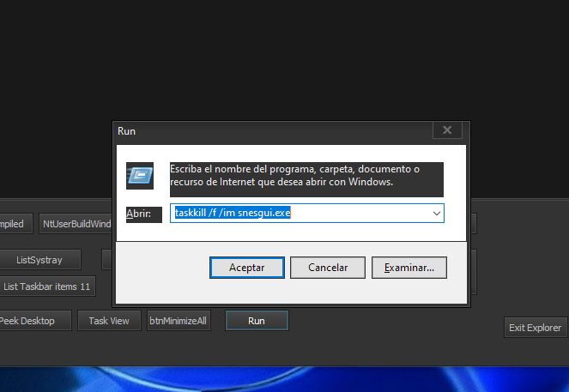Click the List Taskbar items 11 button
The width and height of the screenshot is (569, 392).
46,286
